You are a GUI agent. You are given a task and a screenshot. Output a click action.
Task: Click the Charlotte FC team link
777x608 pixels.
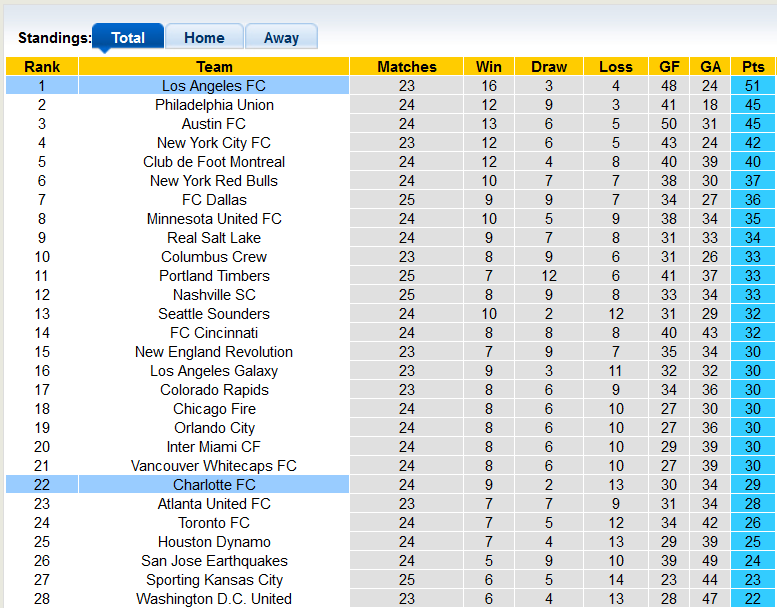point(214,485)
